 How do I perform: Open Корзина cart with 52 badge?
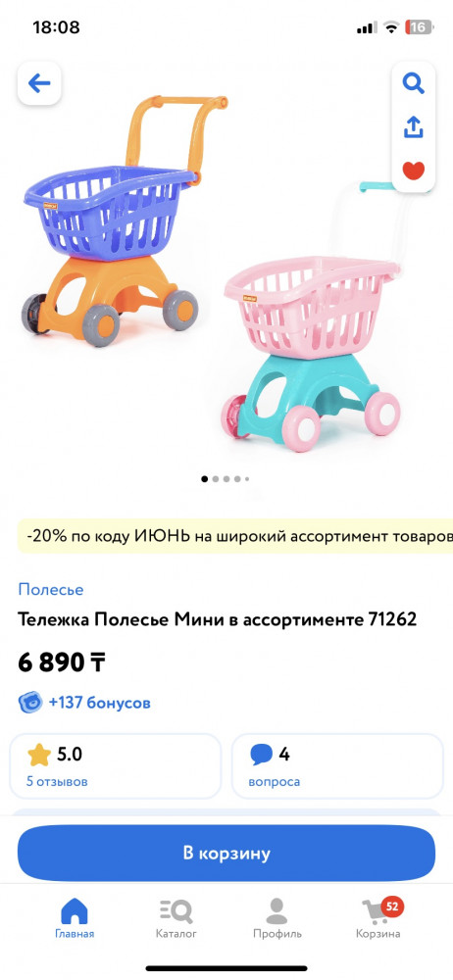point(378,919)
